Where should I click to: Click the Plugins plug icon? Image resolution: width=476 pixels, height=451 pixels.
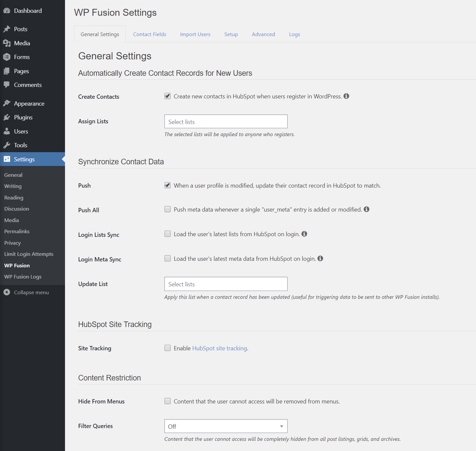click(x=7, y=117)
